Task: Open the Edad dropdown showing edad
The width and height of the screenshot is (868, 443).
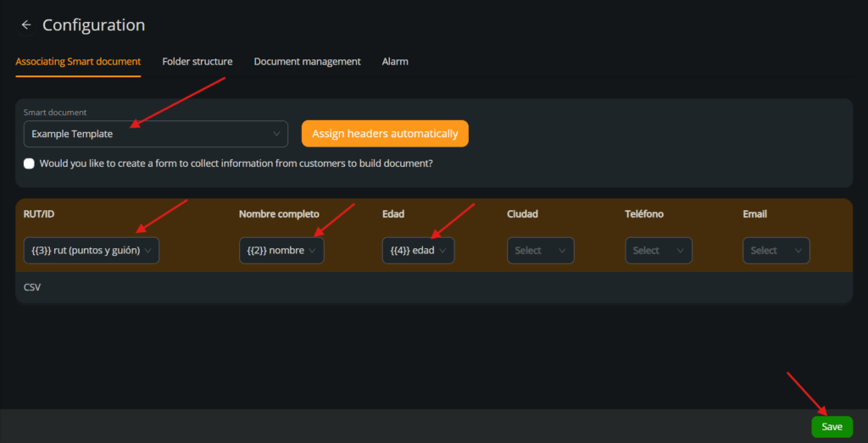Action: [x=418, y=251]
